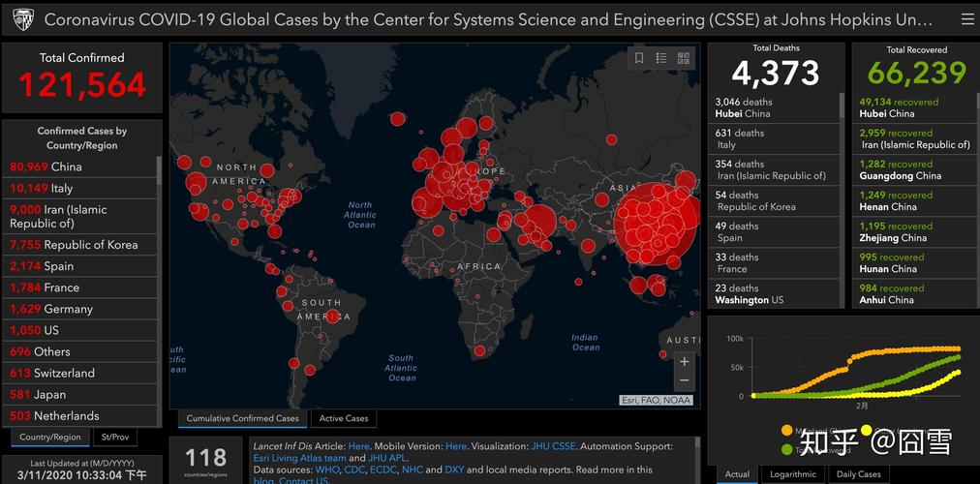Zoom in on the map with plus

pyautogui.click(x=684, y=361)
